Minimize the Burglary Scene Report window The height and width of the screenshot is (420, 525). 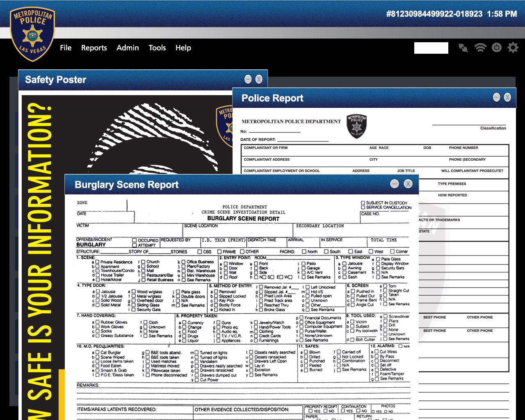tap(395, 184)
